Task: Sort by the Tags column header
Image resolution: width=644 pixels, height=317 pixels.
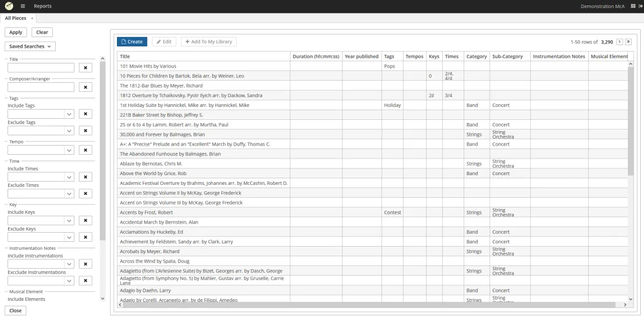Action: click(x=392, y=56)
